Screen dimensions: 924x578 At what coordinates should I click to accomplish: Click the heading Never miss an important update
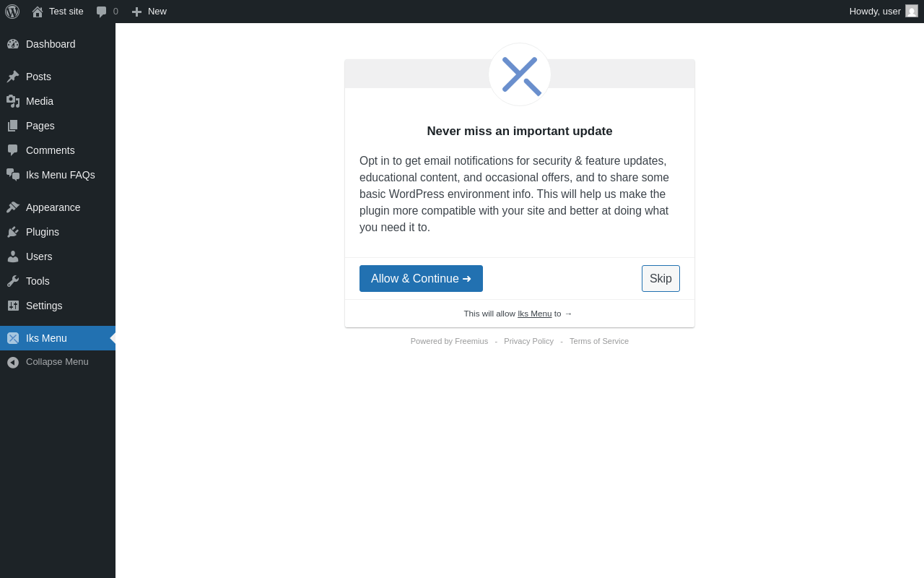click(x=520, y=131)
